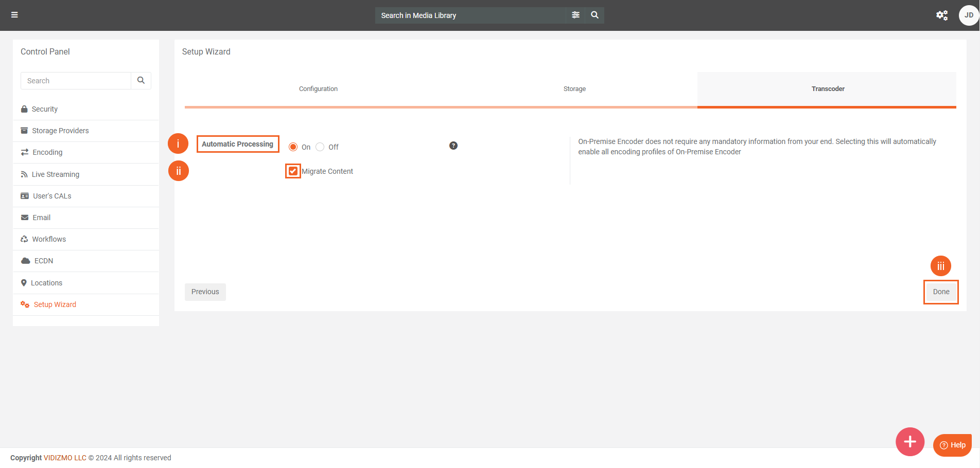
Task: Open the settings gears icon
Action: [x=941, y=15]
